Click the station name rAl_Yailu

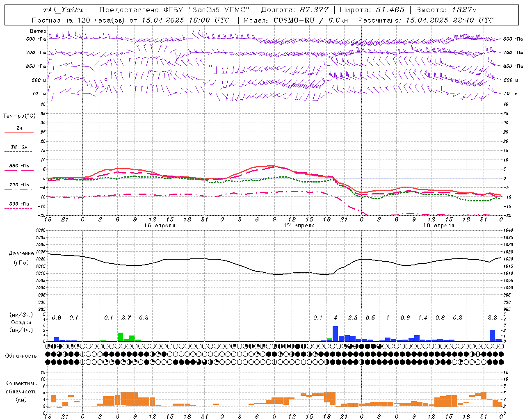(x=63, y=10)
